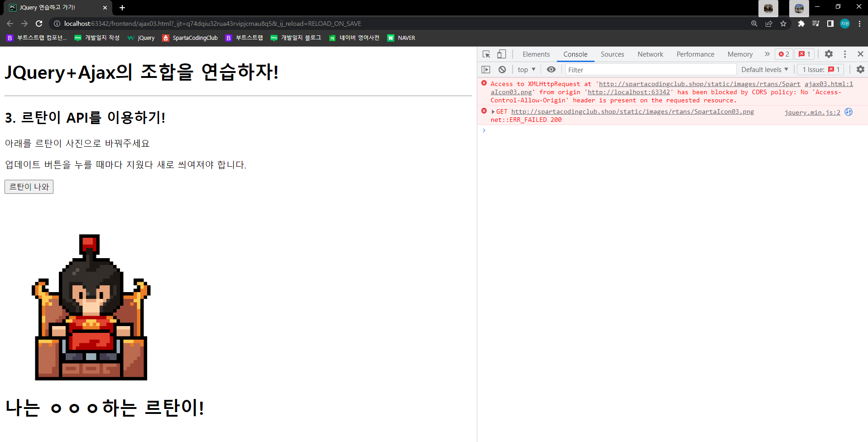868x442 pixels.
Task: Open Chrome's three-dot menu
Action: (859, 24)
